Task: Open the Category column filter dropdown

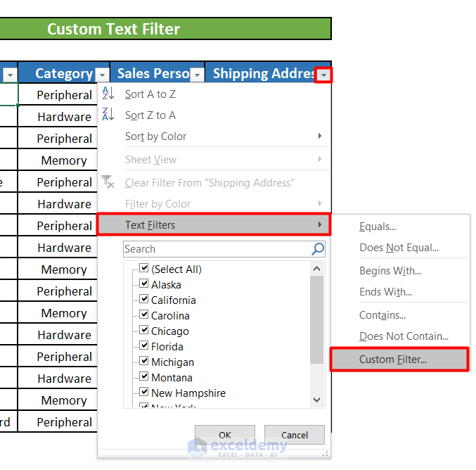Action: 102,74
